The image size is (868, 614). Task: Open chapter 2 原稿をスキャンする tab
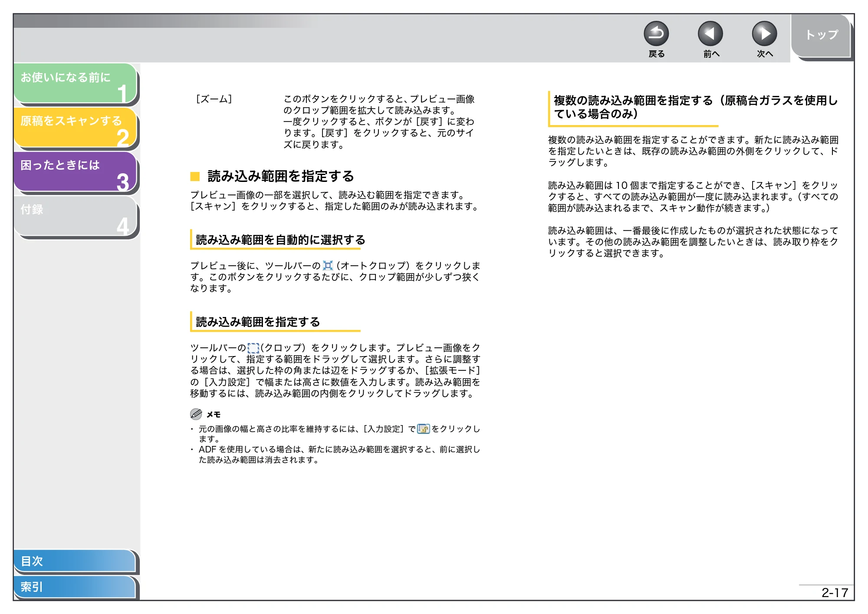click(76, 127)
